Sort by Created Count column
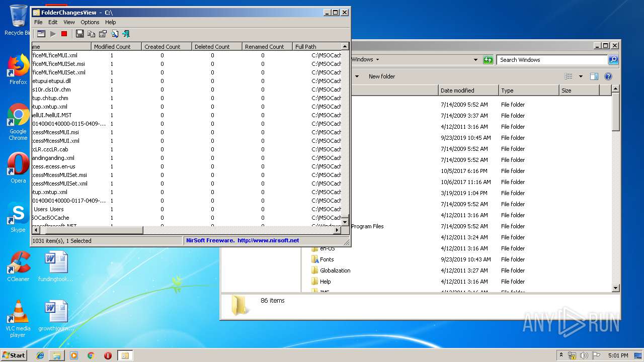This screenshot has height=362, width=644. pyautogui.click(x=167, y=46)
